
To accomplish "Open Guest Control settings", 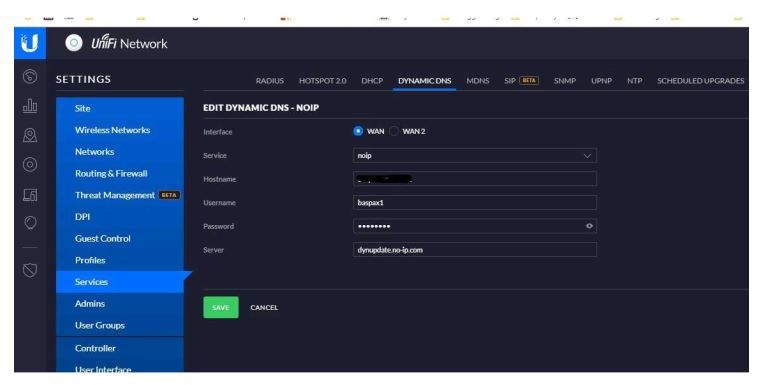I will tap(120, 239).
